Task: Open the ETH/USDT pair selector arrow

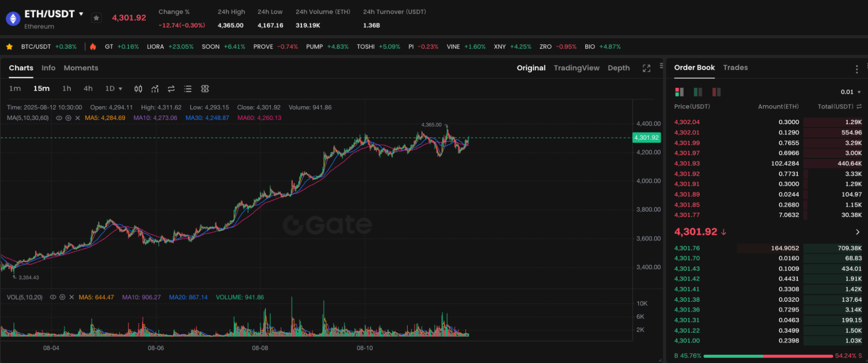Action: [x=81, y=14]
